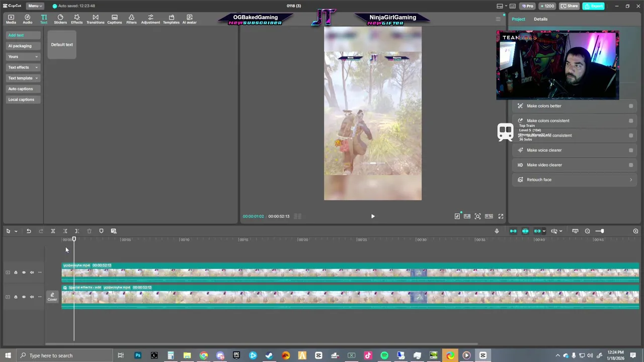Enter fullscreen preview mode

[501, 216]
